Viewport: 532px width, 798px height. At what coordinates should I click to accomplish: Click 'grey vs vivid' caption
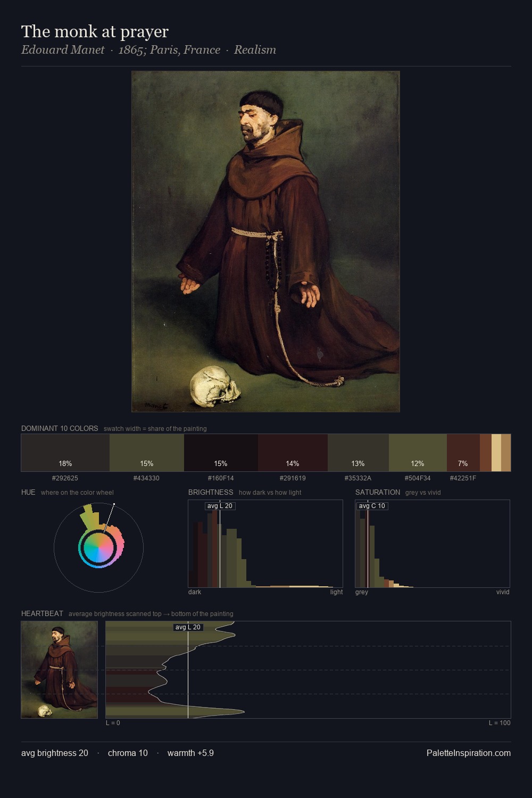pos(423,493)
